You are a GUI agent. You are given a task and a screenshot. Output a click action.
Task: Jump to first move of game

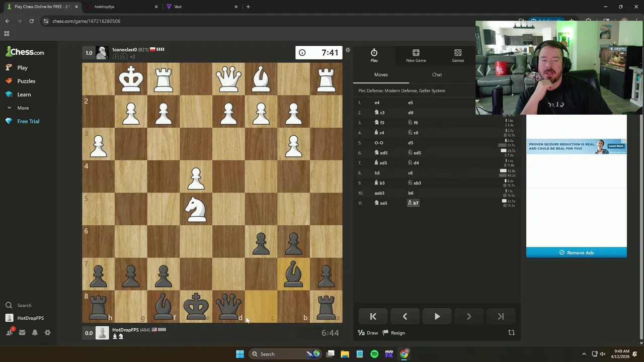click(x=373, y=316)
